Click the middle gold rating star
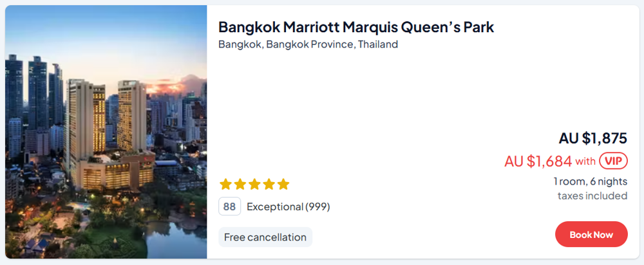644x265 pixels. (254, 185)
